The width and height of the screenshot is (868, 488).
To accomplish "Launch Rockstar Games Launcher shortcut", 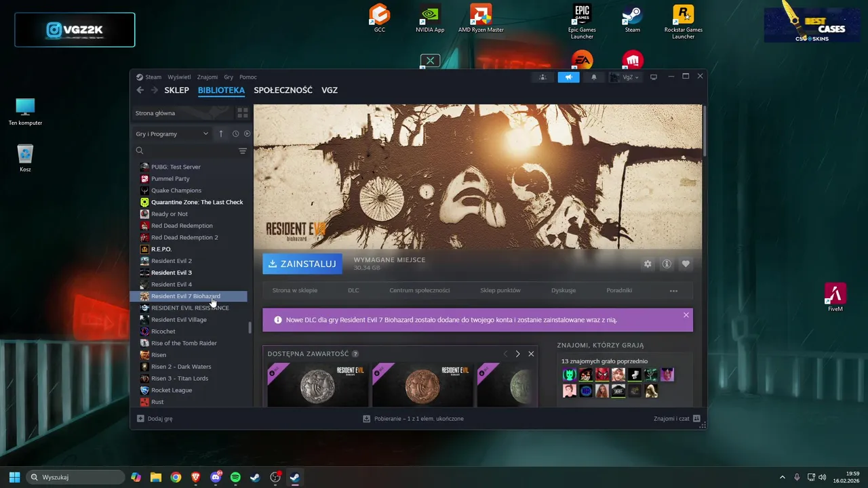I will (x=683, y=22).
